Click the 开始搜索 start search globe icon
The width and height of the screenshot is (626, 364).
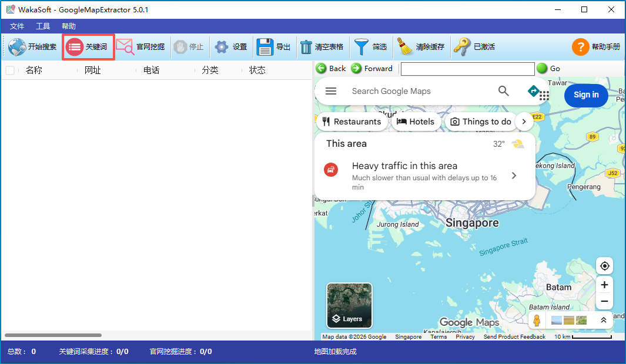[x=17, y=46]
